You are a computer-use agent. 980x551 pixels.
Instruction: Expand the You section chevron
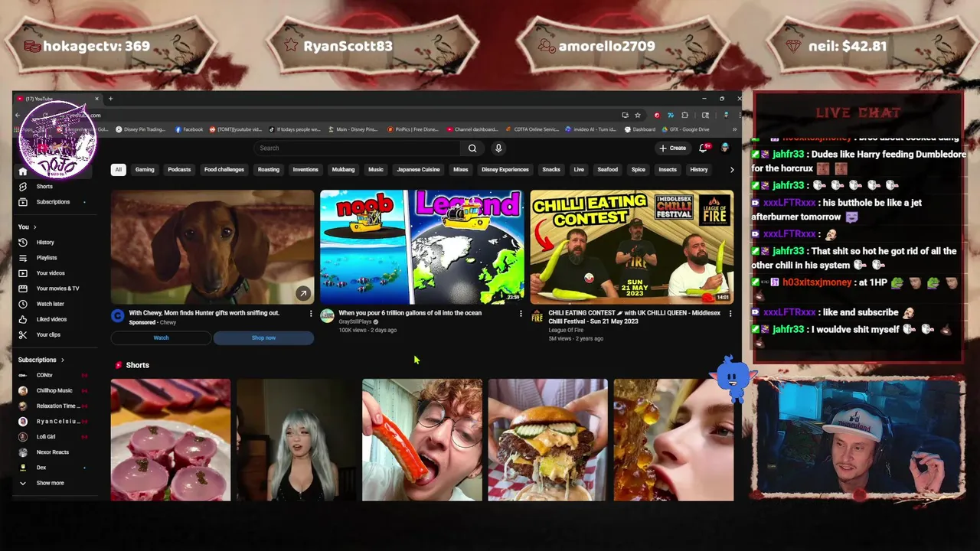click(34, 227)
